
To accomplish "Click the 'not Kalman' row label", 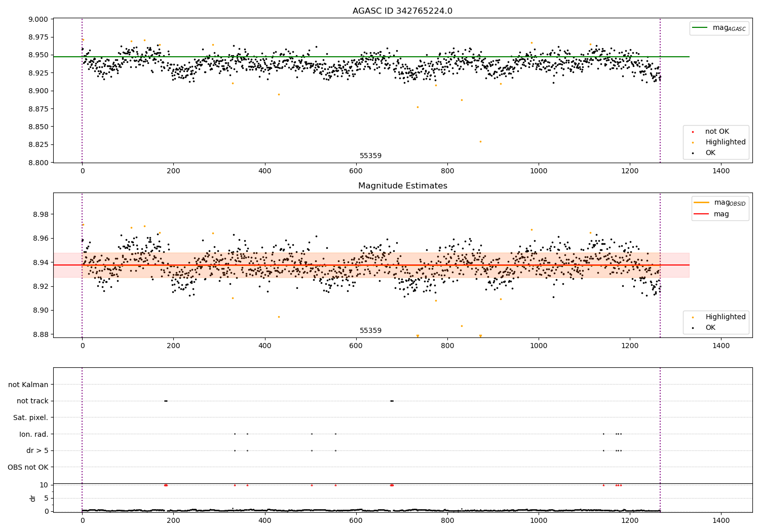I will (x=28, y=385).
